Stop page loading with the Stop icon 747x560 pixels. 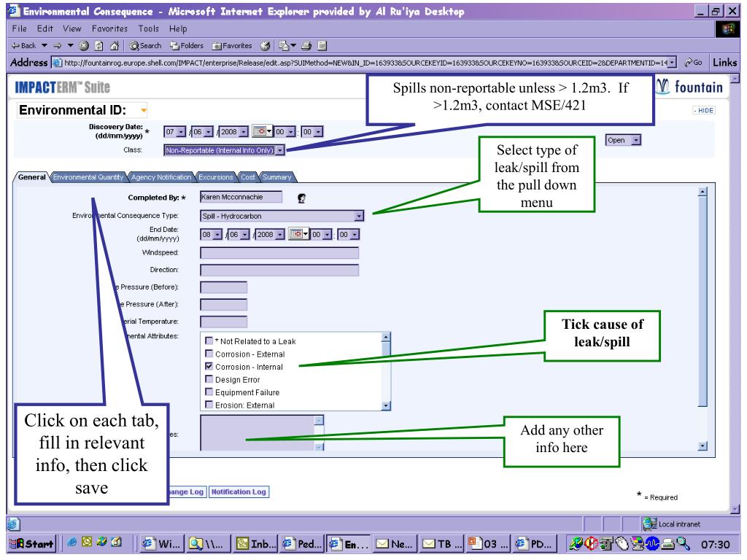click(84, 46)
